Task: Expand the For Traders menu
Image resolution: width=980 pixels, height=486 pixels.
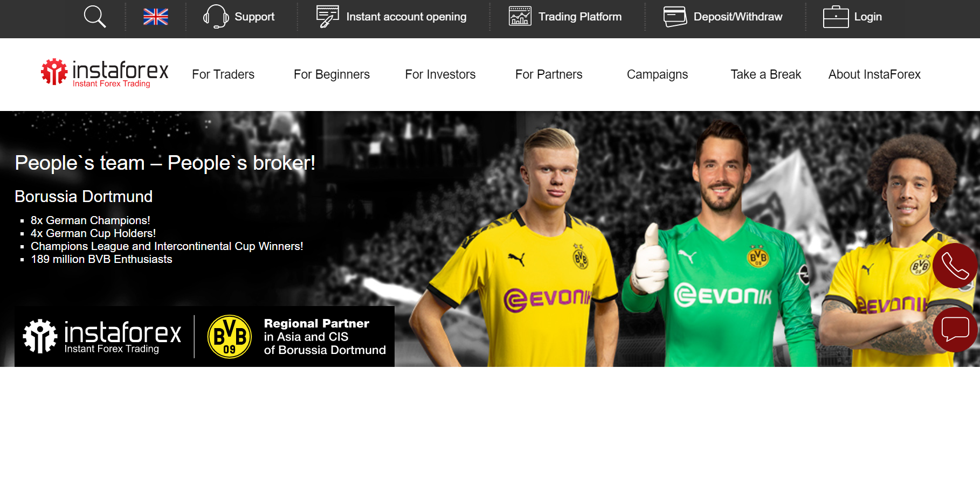Action: point(223,74)
